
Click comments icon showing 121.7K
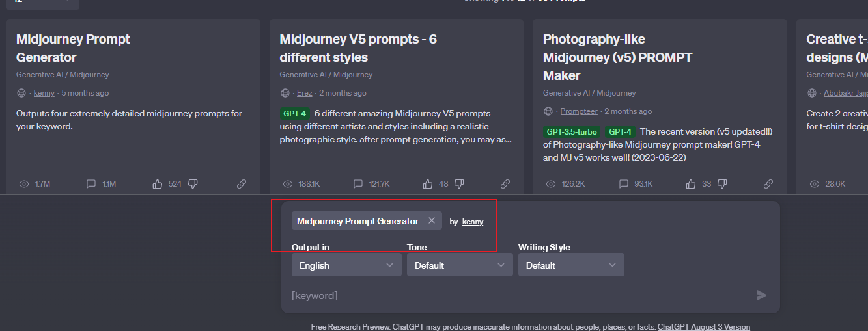[x=357, y=184]
